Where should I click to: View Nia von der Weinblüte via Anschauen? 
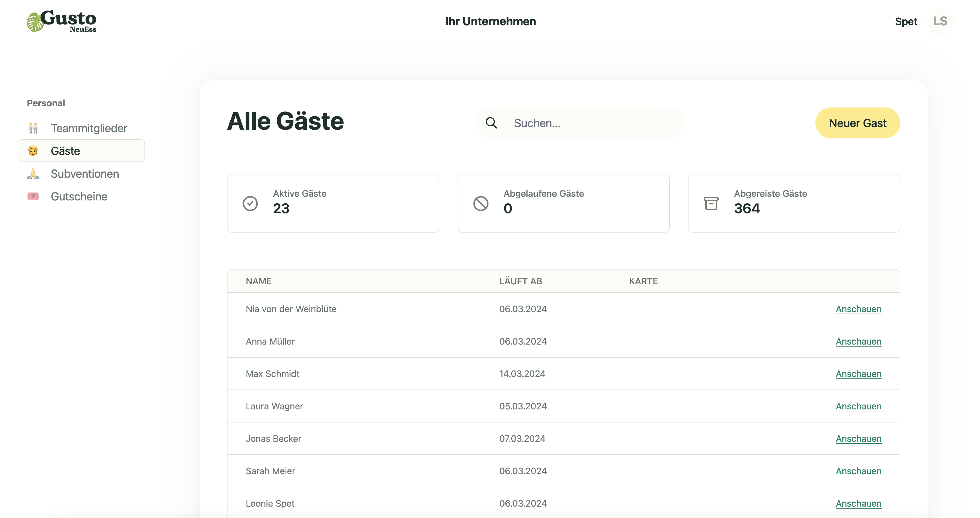pos(858,309)
